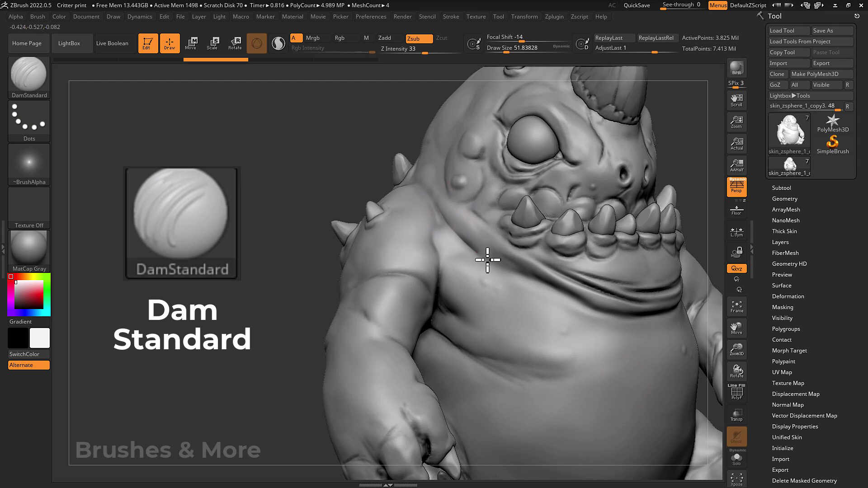Image resolution: width=868 pixels, height=488 pixels.
Task: Toggle XYZ rotation mode
Action: (x=736, y=268)
